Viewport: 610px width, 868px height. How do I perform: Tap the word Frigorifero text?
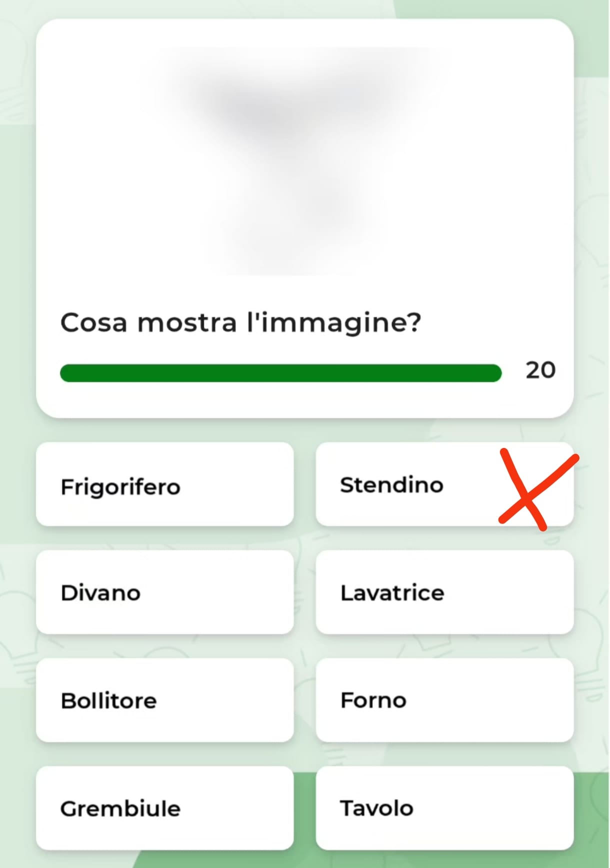click(120, 487)
